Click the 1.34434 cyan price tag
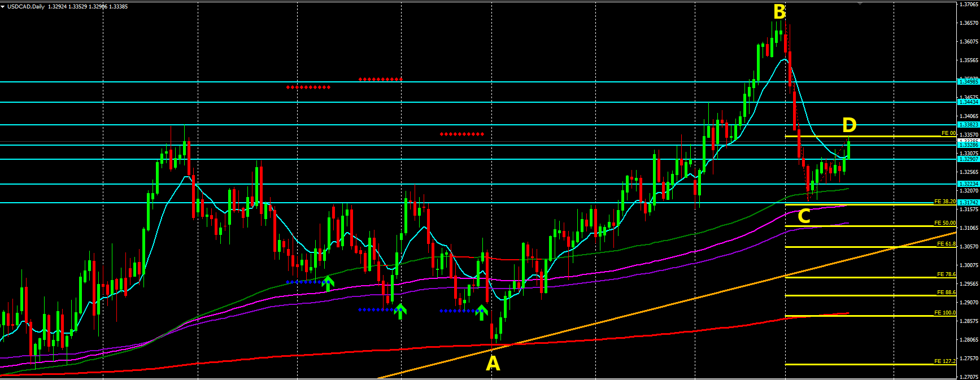This screenshot has height=380, width=980. point(968,102)
